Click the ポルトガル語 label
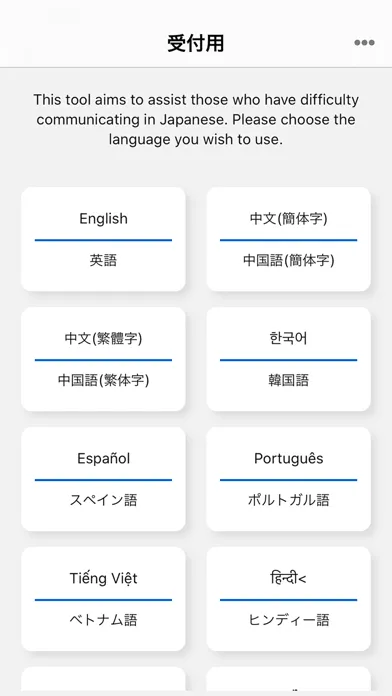392x696 pixels. (289, 500)
